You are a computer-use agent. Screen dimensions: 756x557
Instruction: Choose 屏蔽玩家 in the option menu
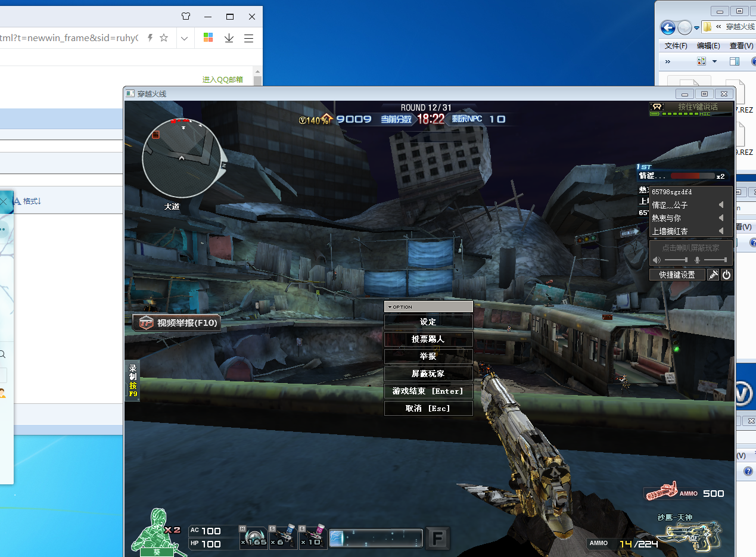(428, 374)
